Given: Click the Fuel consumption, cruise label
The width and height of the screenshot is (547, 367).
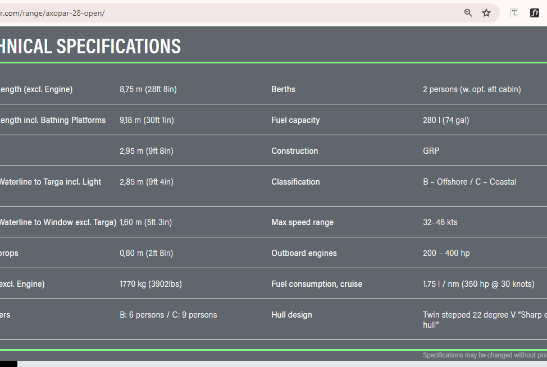Looking at the screenshot, I should click(x=317, y=284).
